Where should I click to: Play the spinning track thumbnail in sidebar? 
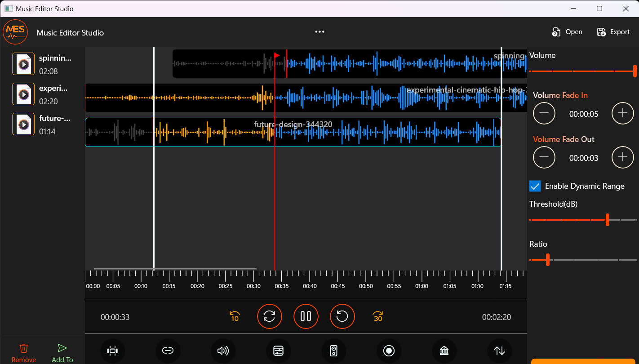[x=23, y=64]
